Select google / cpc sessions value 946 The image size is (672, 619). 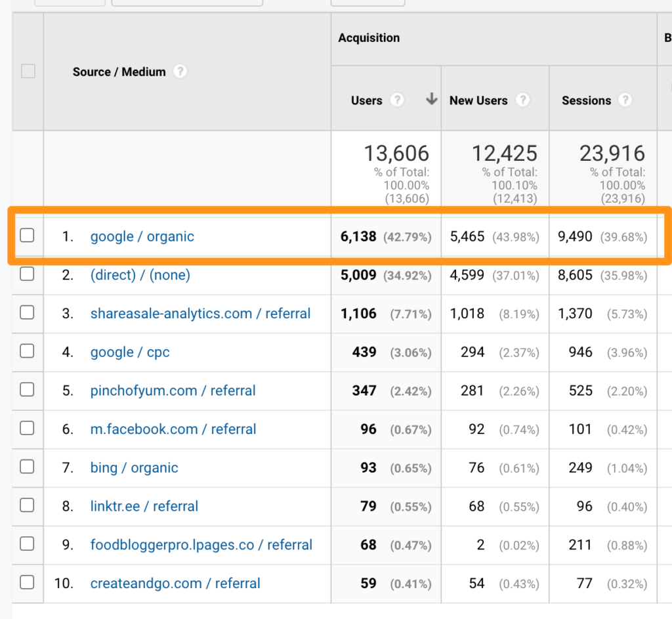click(581, 352)
